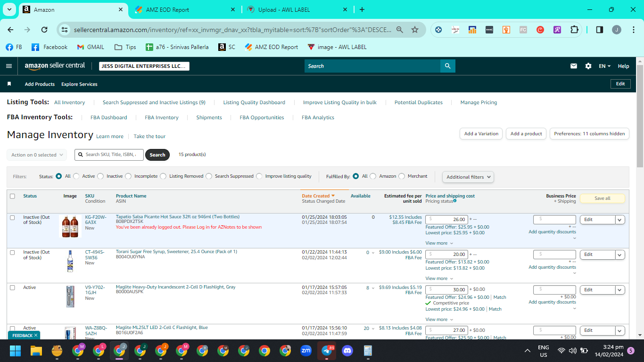The height and width of the screenshot is (362, 644).
Task: Reload the page using the refresh icon
Action: point(44,30)
